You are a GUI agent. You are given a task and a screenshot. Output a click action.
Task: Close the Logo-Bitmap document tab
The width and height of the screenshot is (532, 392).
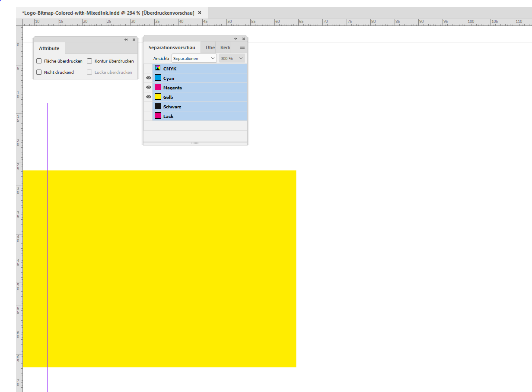(x=200, y=13)
